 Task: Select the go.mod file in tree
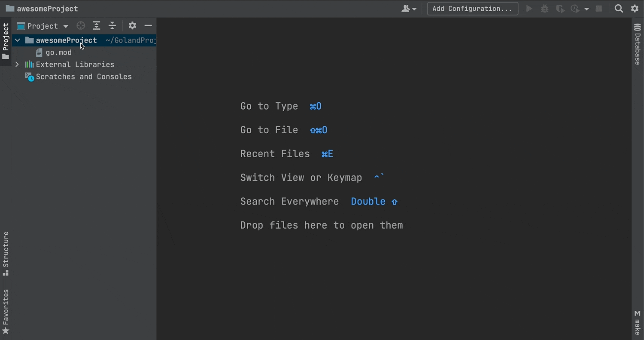click(58, 52)
